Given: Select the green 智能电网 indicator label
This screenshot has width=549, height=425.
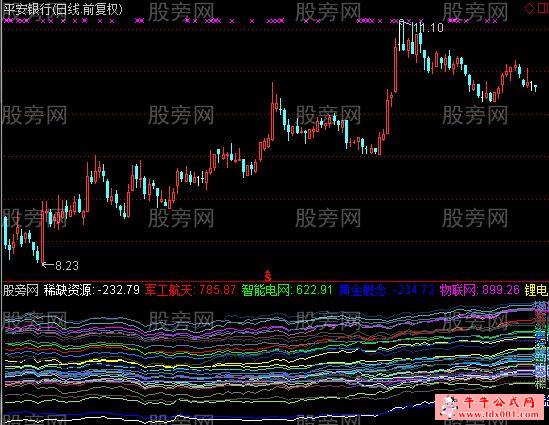Looking at the screenshot, I should click(x=266, y=290).
